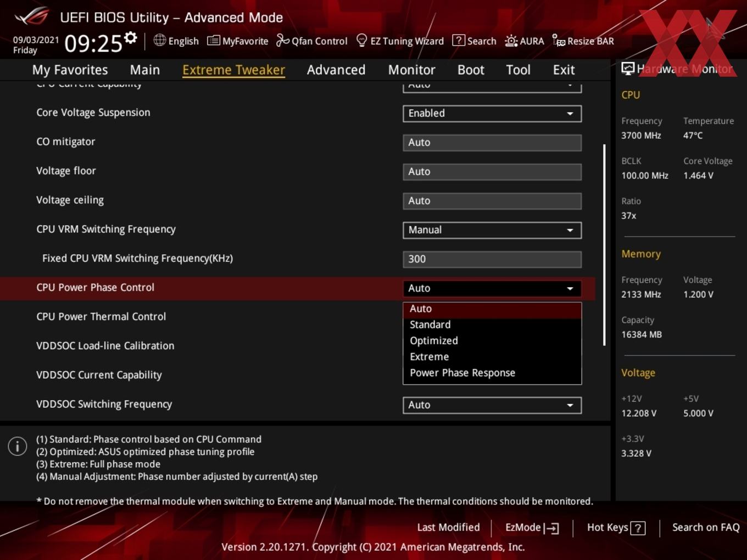Image resolution: width=747 pixels, height=560 pixels.
Task: Choose Standard phase control option
Action: click(x=492, y=324)
